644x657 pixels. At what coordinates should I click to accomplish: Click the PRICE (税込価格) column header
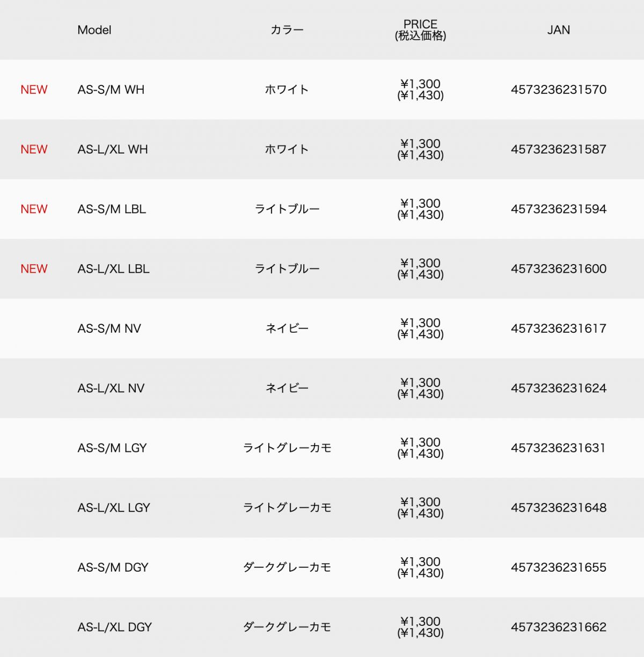420,30
